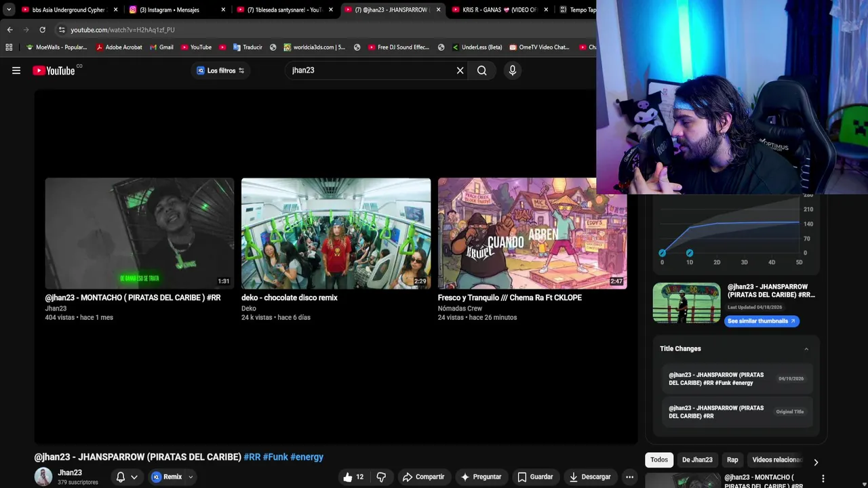The width and height of the screenshot is (868, 488).
Task: Open the MONTACHO video thumbnail
Action: pos(139,234)
